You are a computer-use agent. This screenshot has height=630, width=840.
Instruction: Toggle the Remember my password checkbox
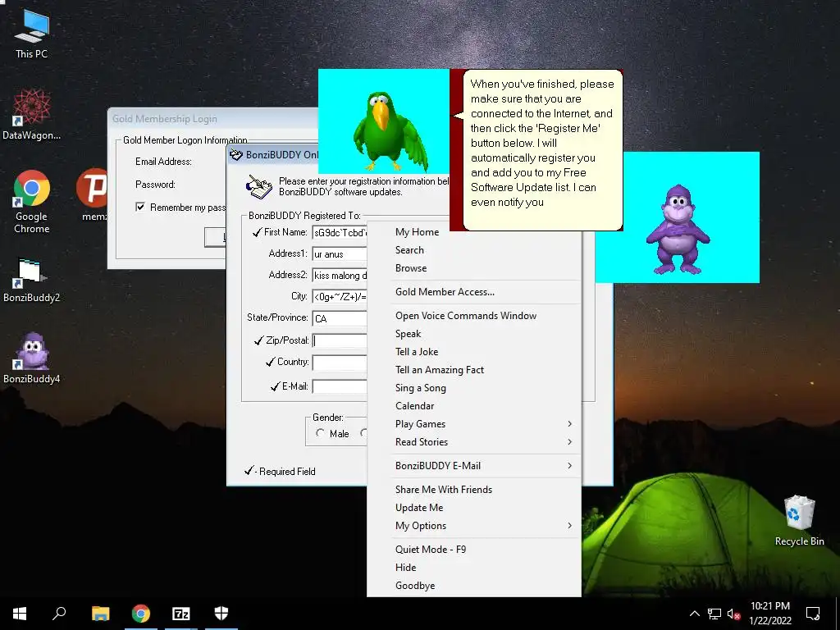click(140, 208)
